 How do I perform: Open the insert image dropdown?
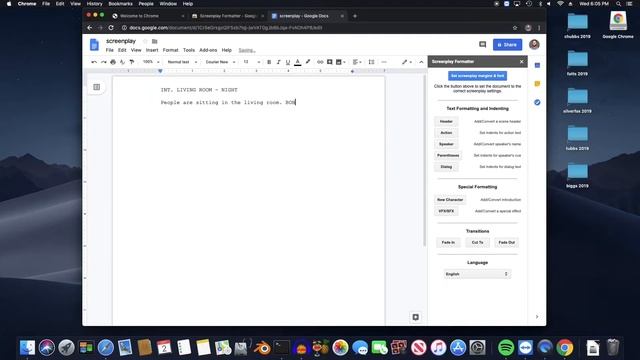(340, 62)
